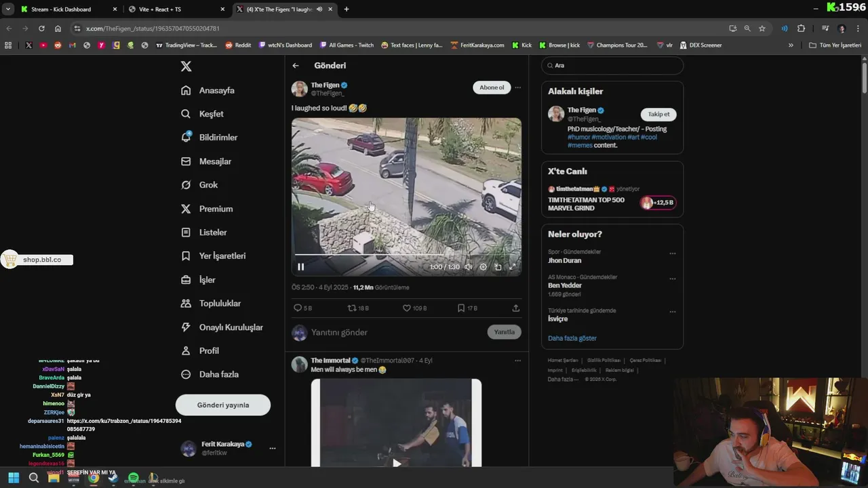The width and height of the screenshot is (868, 488).
Task: Open Reddit bookmark
Action: point(238,45)
